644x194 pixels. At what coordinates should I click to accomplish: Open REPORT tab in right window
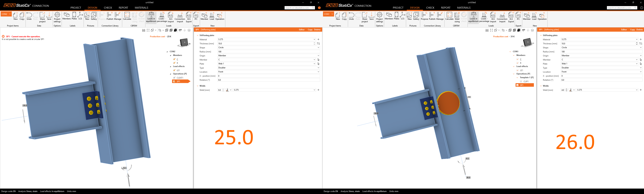[x=446, y=8]
